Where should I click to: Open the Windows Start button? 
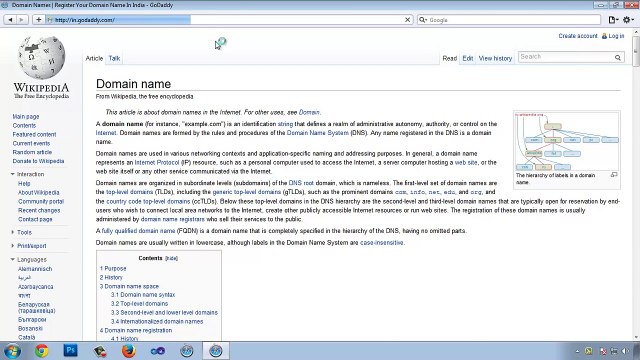pyautogui.click(x=12, y=351)
